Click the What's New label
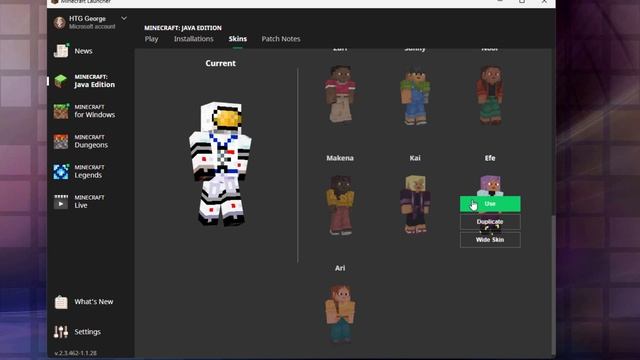Image resolution: width=640 pixels, height=360 pixels. click(94, 302)
